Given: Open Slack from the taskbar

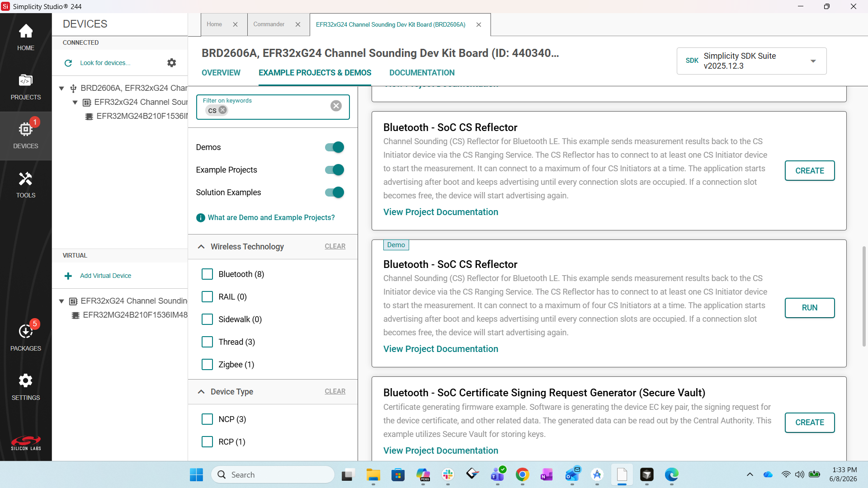Looking at the screenshot, I should click(x=448, y=474).
